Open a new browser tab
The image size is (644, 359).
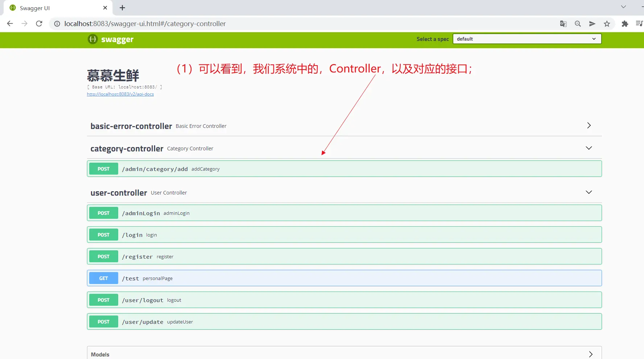pyautogui.click(x=123, y=8)
